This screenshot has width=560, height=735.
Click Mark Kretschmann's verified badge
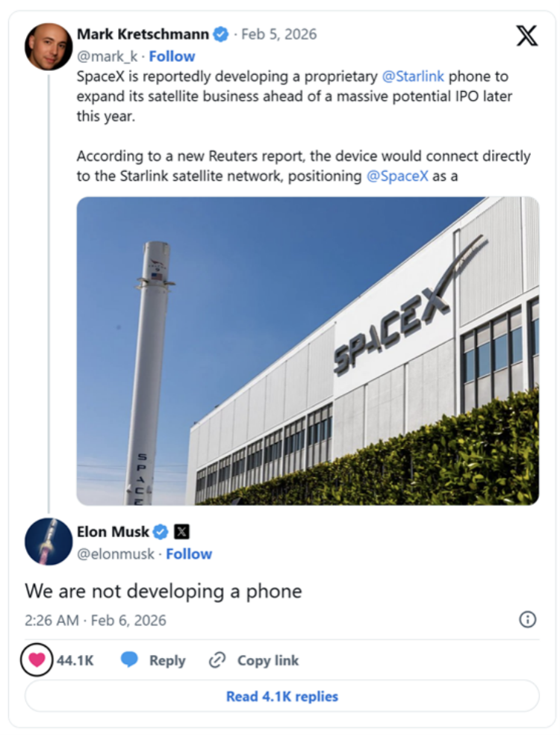(x=221, y=34)
